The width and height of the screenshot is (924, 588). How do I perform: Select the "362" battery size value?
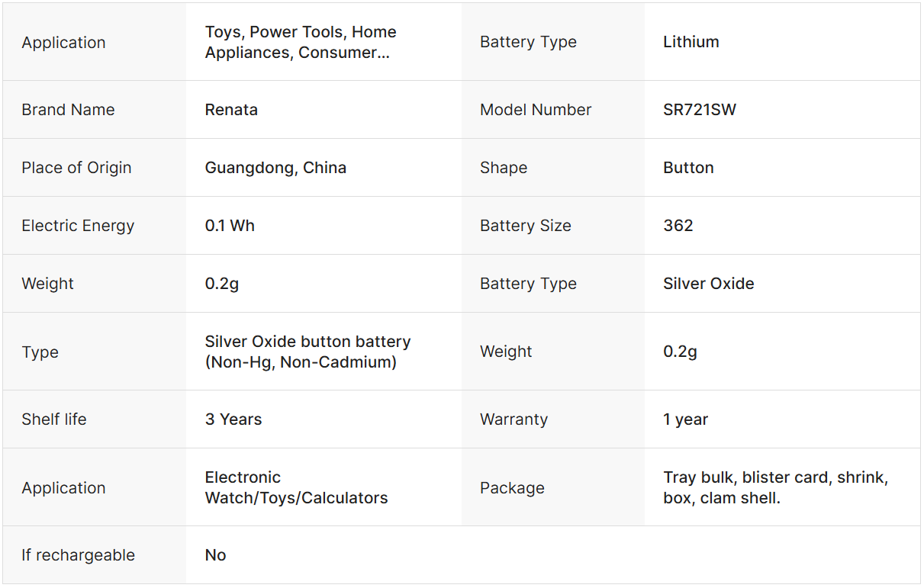(678, 226)
